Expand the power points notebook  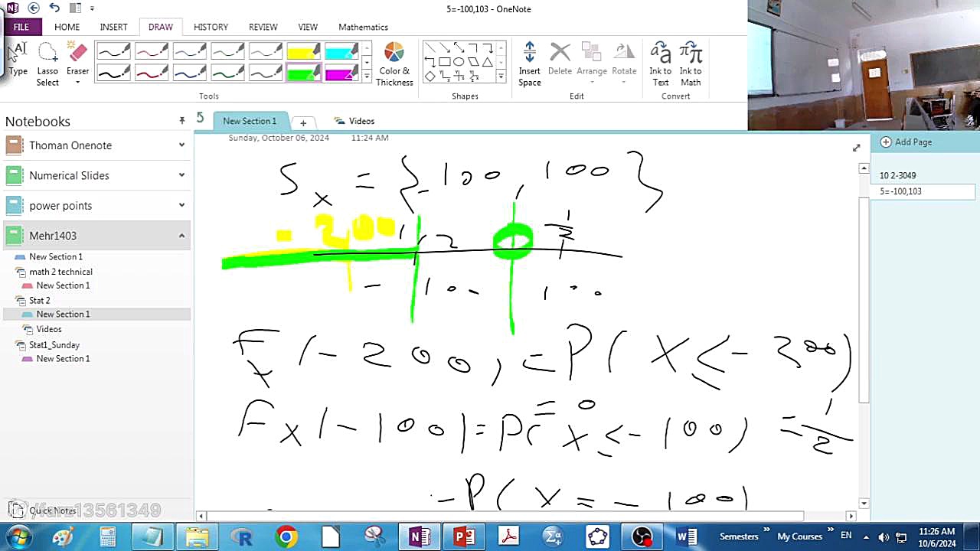(x=181, y=205)
